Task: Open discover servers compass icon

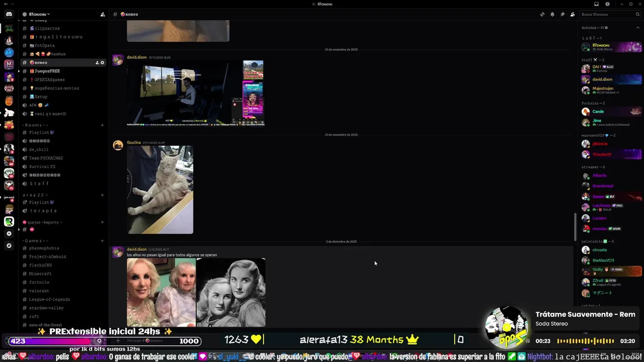Action: [9, 246]
